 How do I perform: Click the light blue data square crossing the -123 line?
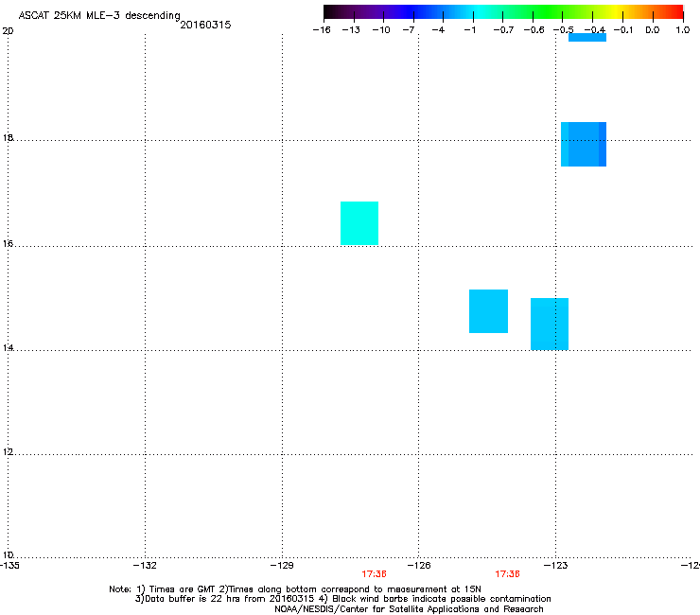pos(550,325)
